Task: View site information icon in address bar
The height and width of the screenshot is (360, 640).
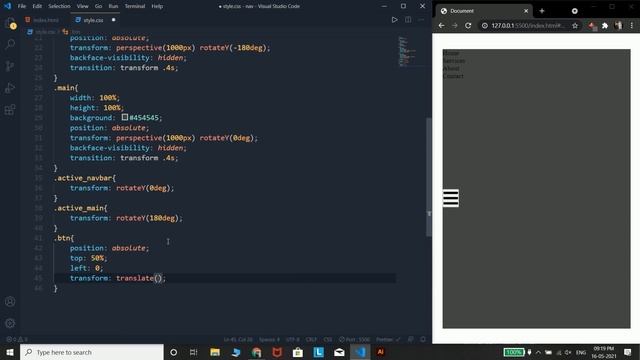Action: pos(484,25)
